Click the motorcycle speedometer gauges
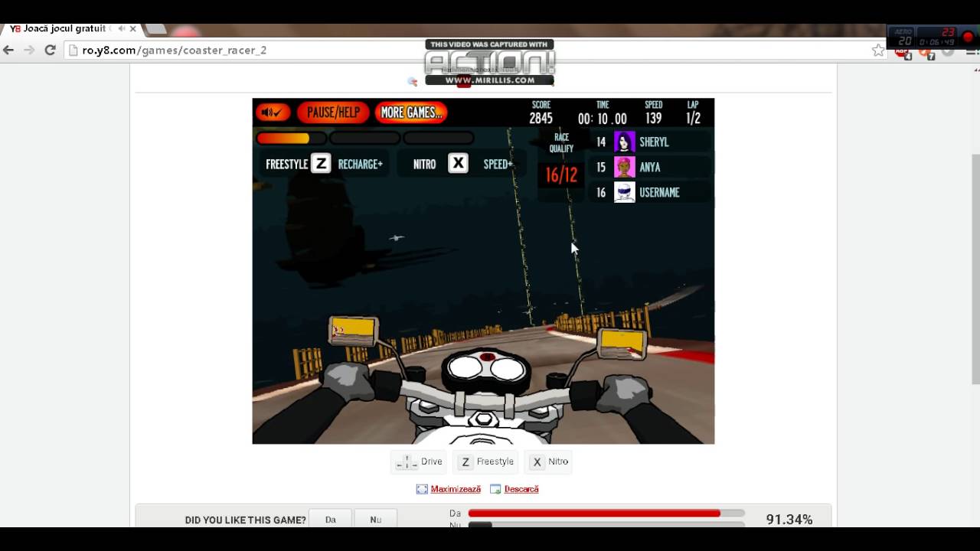Screen dimensions: 980x551 click(x=487, y=369)
